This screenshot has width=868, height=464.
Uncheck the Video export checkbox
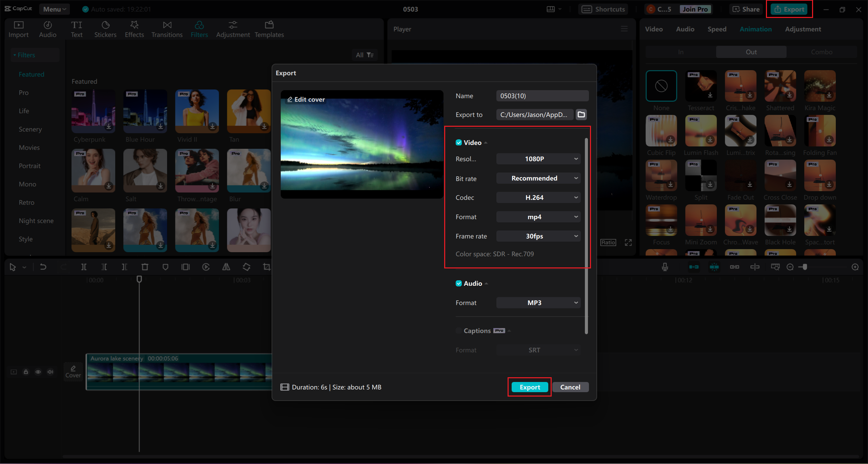pos(459,143)
